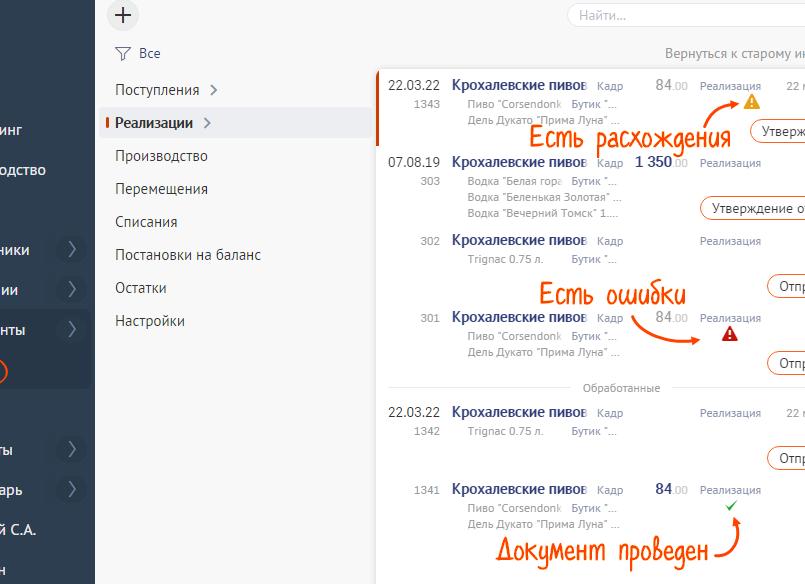Click the green checkmark on document 1341
Screen dimensions: 805x584
point(731,505)
